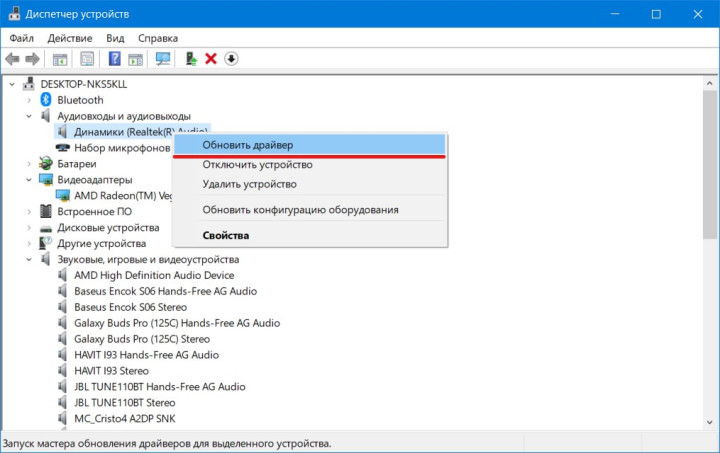Image resolution: width=720 pixels, height=453 pixels.
Task: Click the Батареи battery category icon
Action: [x=46, y=164]
